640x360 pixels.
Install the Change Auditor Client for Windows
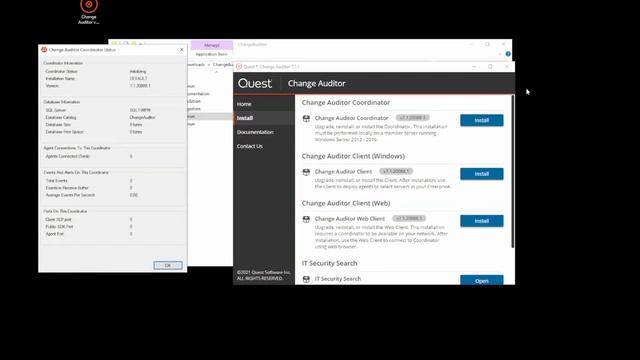(x=482, y=174)
